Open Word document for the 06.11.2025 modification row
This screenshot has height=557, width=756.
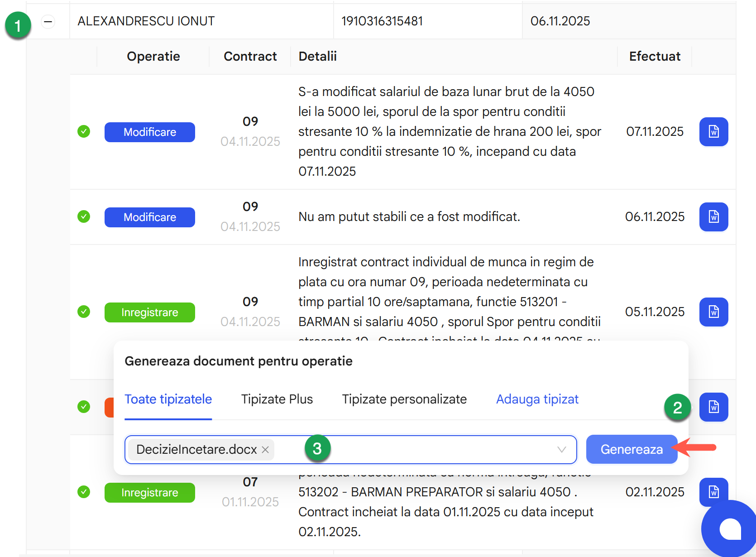(713, 217)
